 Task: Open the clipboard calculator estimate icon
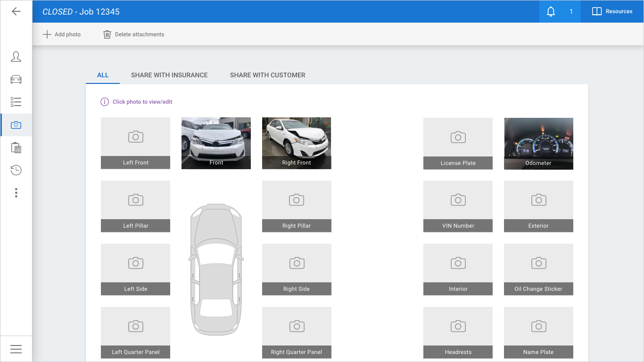(x=16, y=148)
